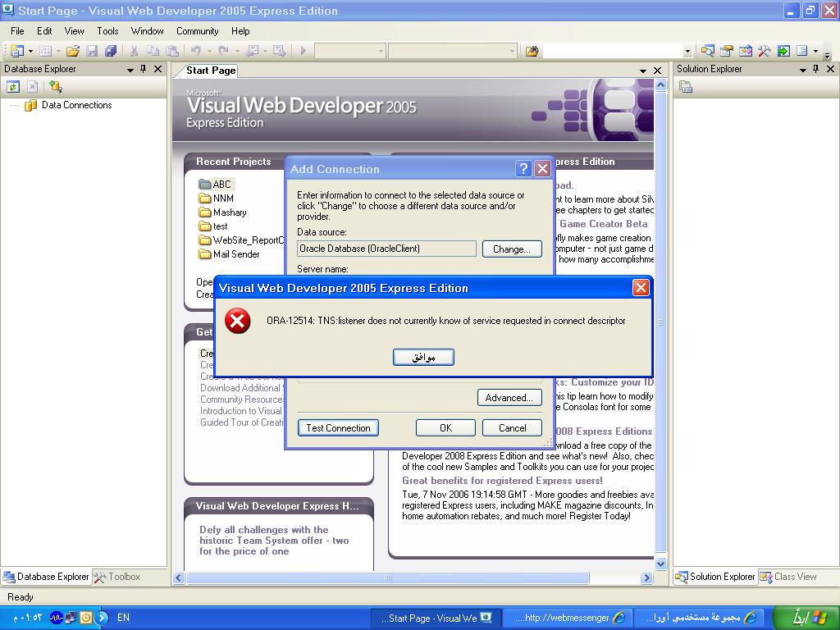Click the Test Connection button

click(338, 427)
